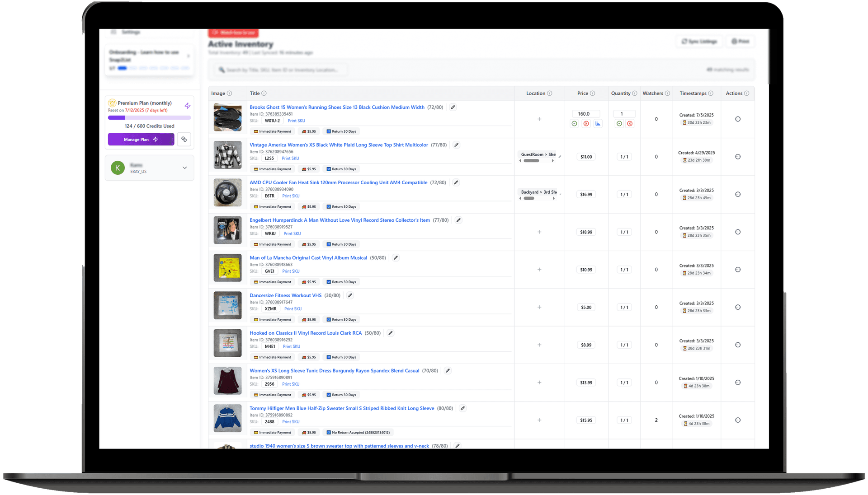Click the purple lightning icon on Premium Plan card
This screenshot has width=868, height=495.
pos(187,106)
